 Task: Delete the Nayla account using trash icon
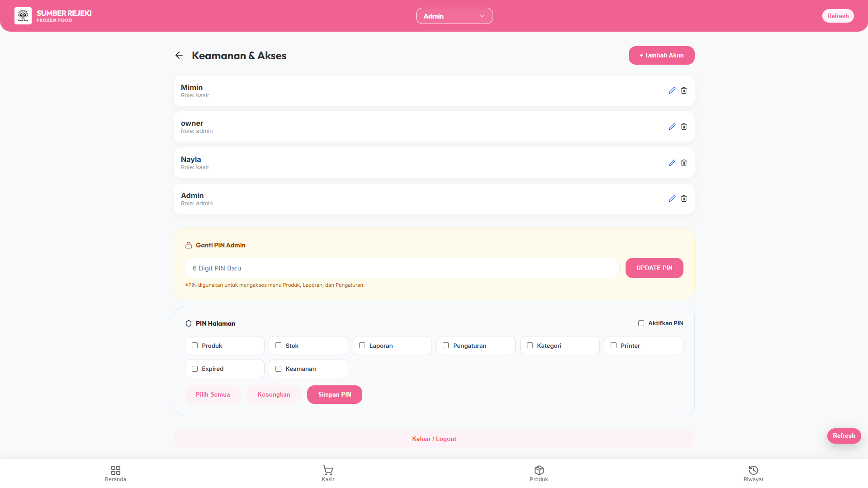[684, 163]
